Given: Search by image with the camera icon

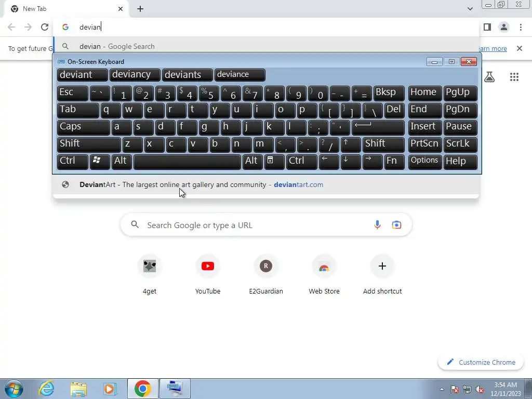Looking at the screenshot, I should pyautogui.click(x=396, y=225).
